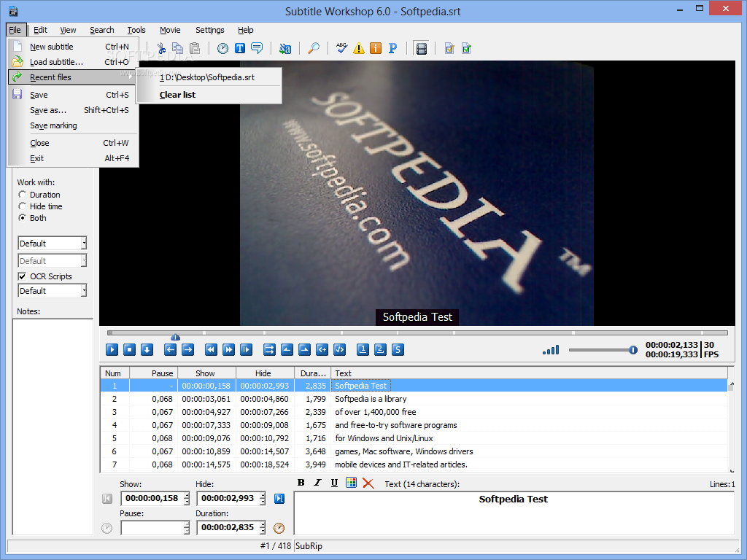This screenshot has width=747, height=560.
Task: Stop video playback
Action: pyautogui.click(x=130, y=350)
